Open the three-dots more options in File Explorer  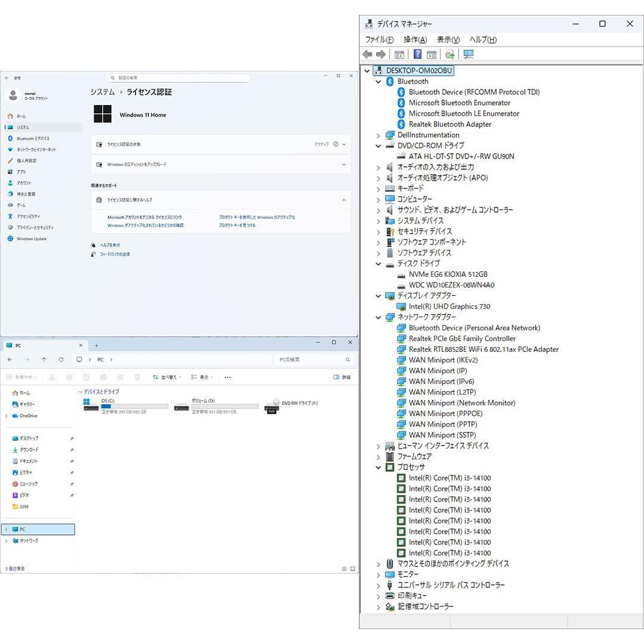click(x=227, y=377)
